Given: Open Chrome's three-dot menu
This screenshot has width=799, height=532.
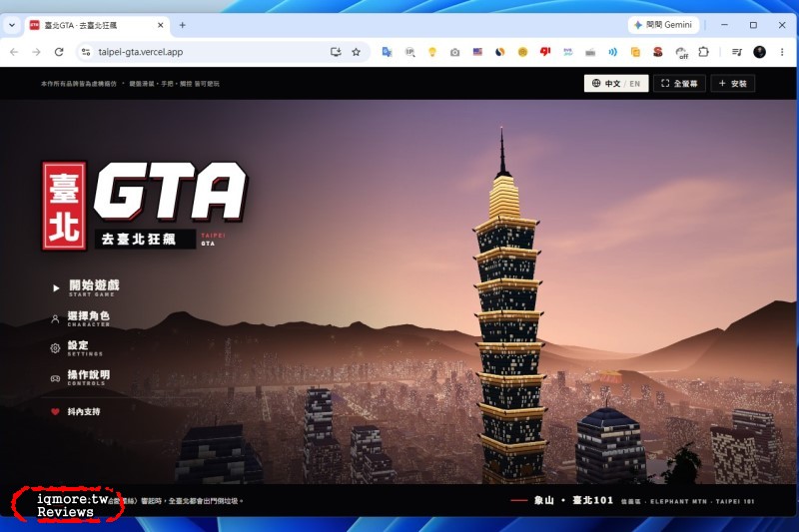Looking at the screenshot, I should pos(782,52).
